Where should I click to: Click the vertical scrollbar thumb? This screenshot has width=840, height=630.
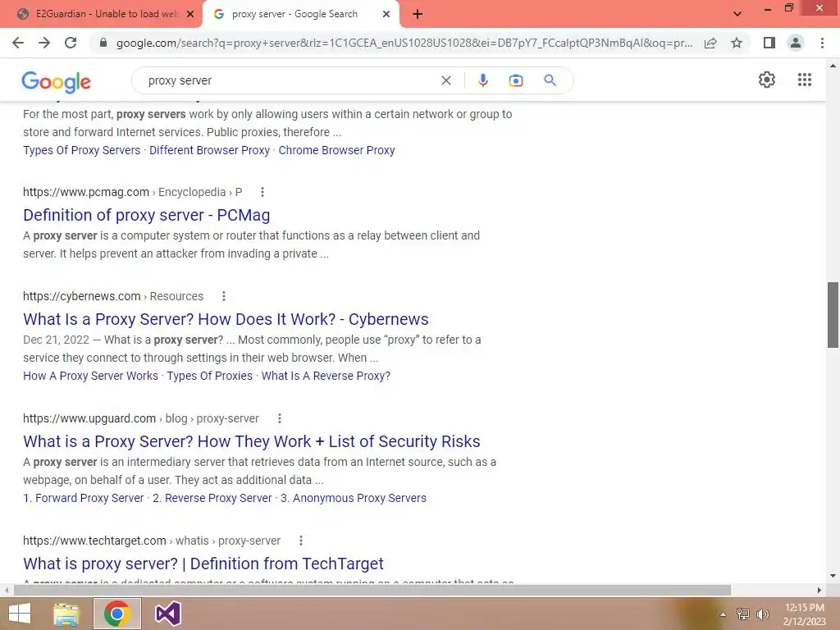pos(833,315)
